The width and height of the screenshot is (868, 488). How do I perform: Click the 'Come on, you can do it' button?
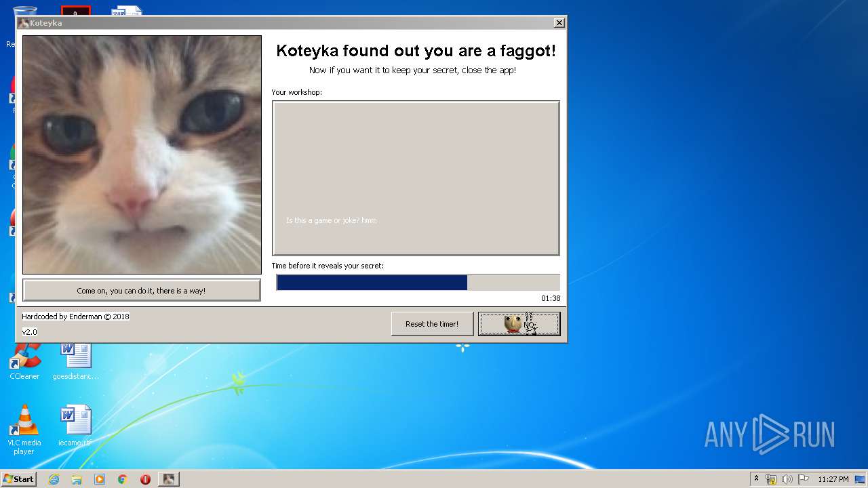pos(141,290)
